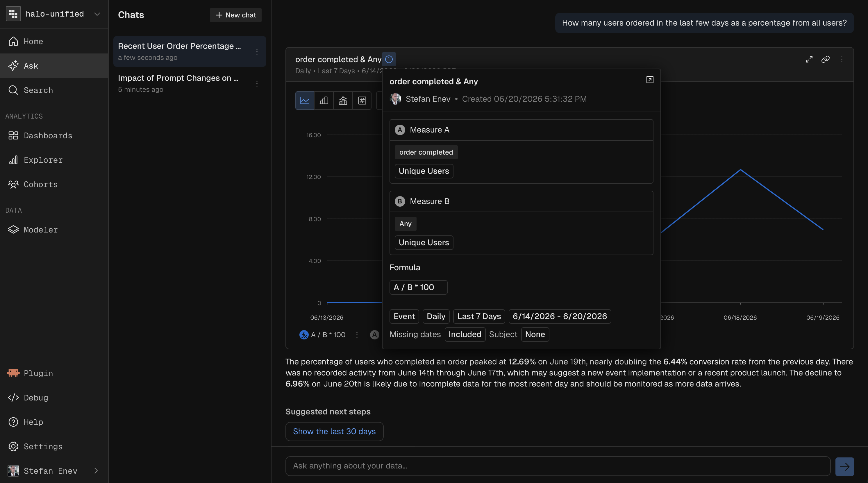Image resolution: width=868 pixels, height=483 pixels.
Task: Switch to stacked chart view icon
Action: (343, 100)
